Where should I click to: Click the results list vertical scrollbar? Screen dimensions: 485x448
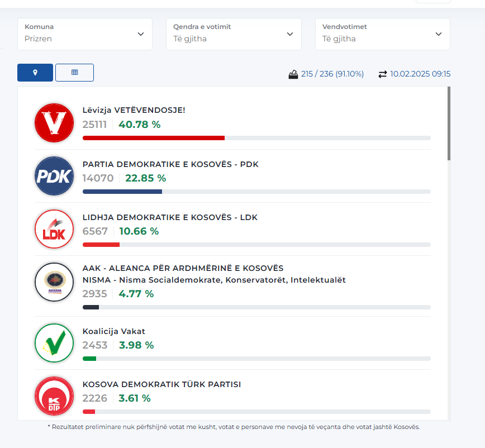(449, 123)
